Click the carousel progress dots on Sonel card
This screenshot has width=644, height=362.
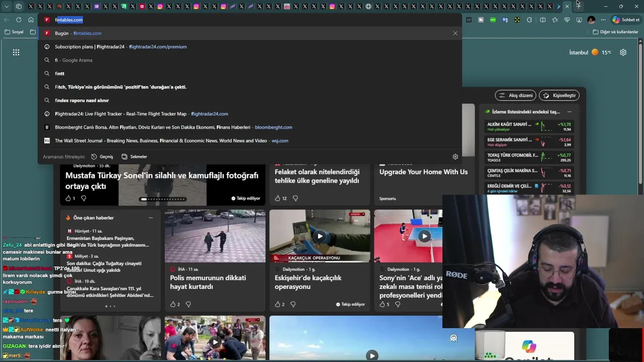coord(163,199)
